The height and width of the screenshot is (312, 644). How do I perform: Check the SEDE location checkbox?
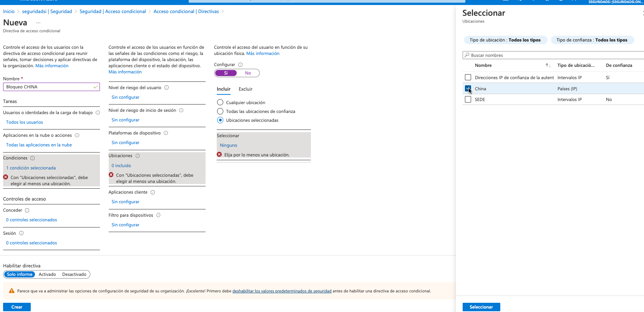coord(468,100)
